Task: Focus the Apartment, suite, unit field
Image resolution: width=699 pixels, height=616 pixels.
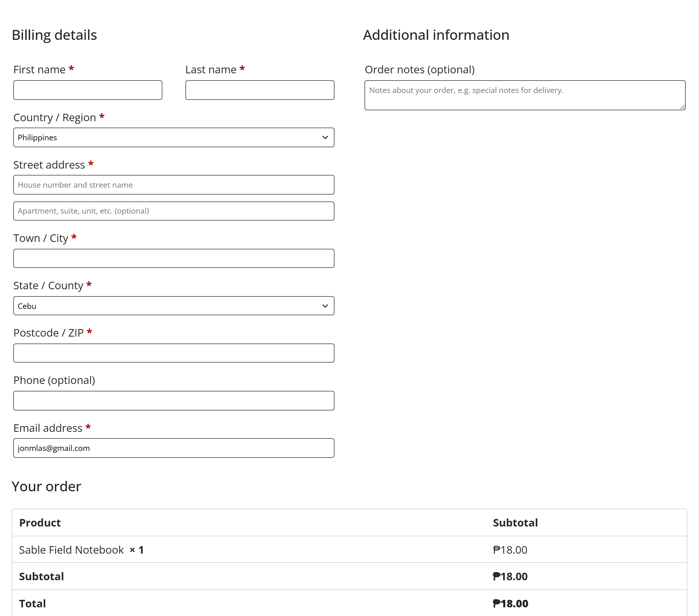Action: pos(174,211)
